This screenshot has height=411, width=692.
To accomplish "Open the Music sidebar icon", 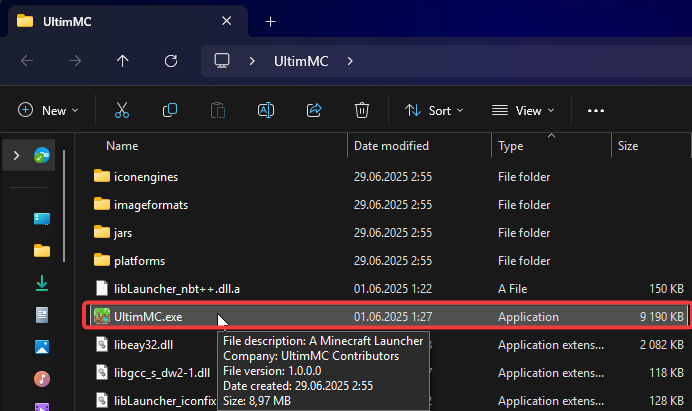I will click(x=42, y=379).
